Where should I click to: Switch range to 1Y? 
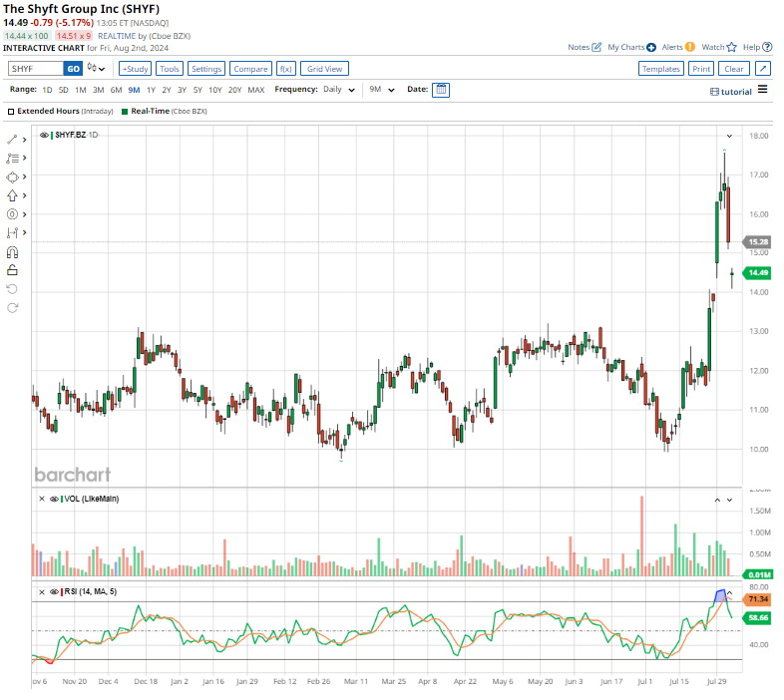point(151,90)
